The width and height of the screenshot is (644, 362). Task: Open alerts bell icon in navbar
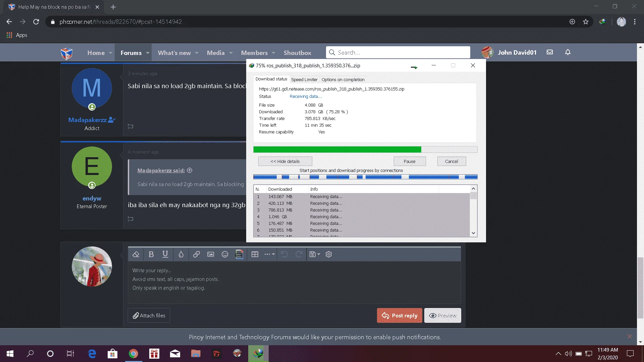(x=568, y=52)
